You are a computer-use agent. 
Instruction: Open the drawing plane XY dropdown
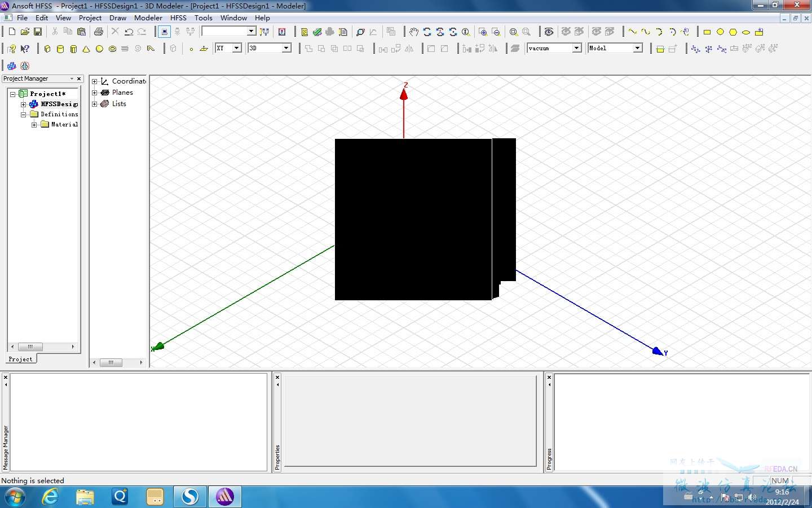click(x=237, y=48)
